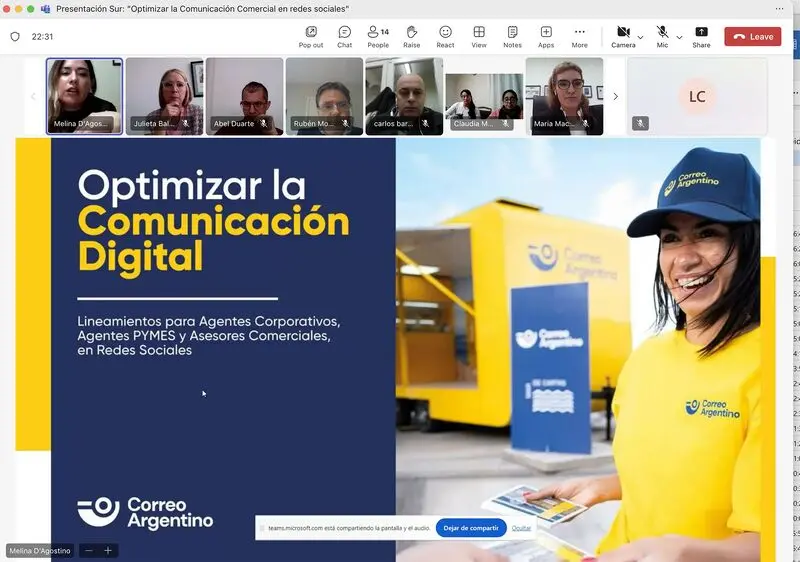Click the Melina D'Agostino presenter label
Screen dimensions: 800x562
(x=40, y=551)
